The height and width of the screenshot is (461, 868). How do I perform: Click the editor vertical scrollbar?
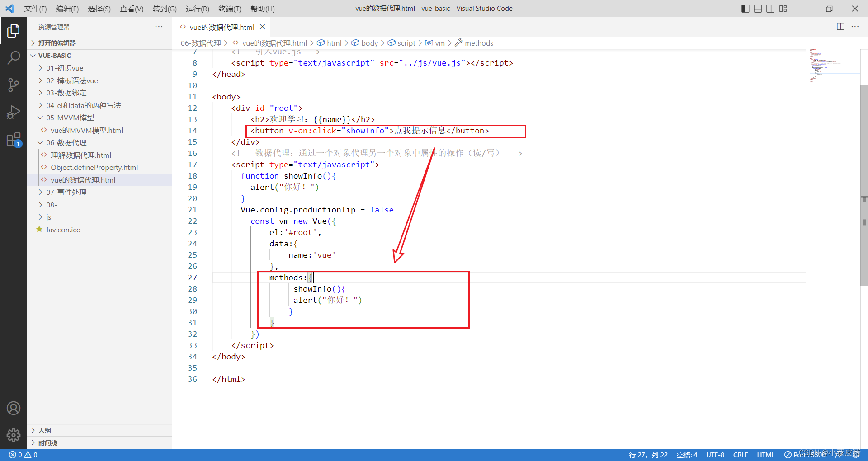click(864, 185)
